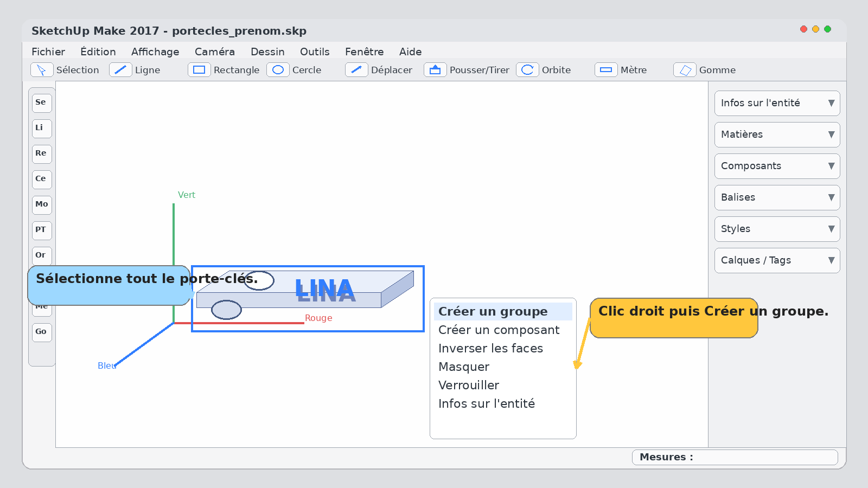Choose the Rectangle tool icon
The width and height of the screenshot is (868, 488).
(199, 70)
